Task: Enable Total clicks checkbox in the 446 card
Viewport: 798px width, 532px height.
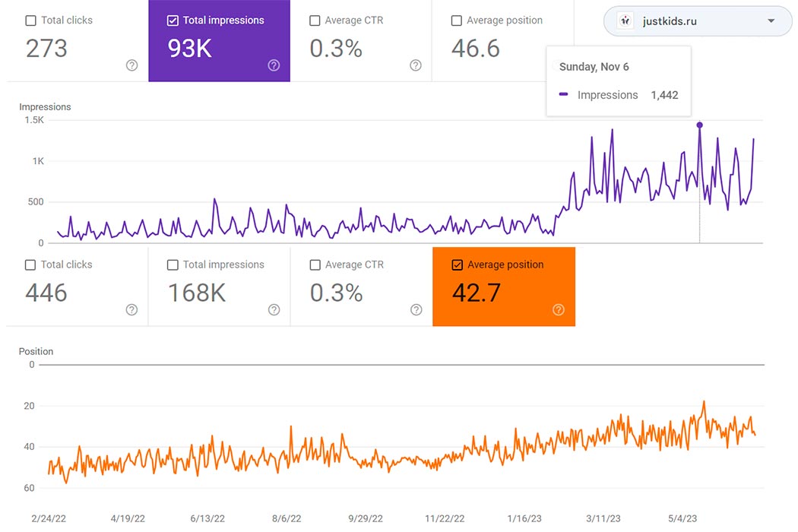Action: click(30, 265)
